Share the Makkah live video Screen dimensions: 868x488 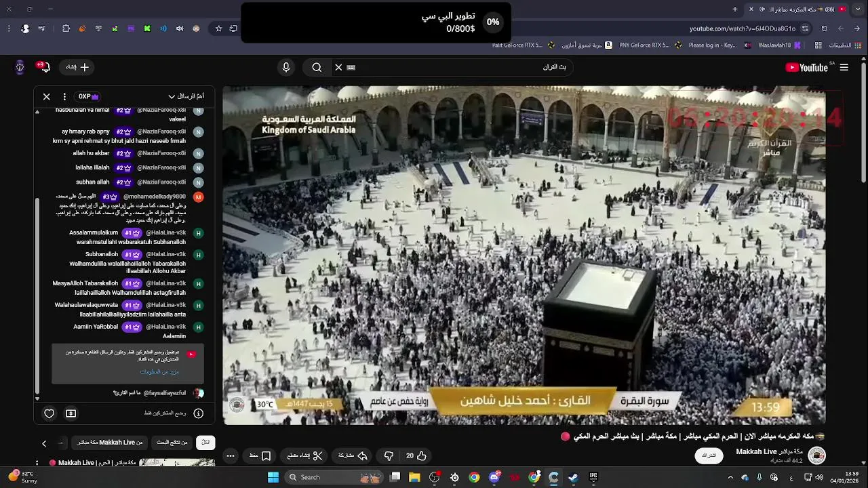tap(353, 455)
